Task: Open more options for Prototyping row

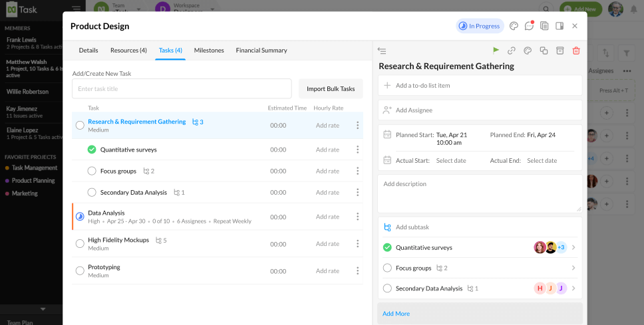Action: tap(358, 271)
